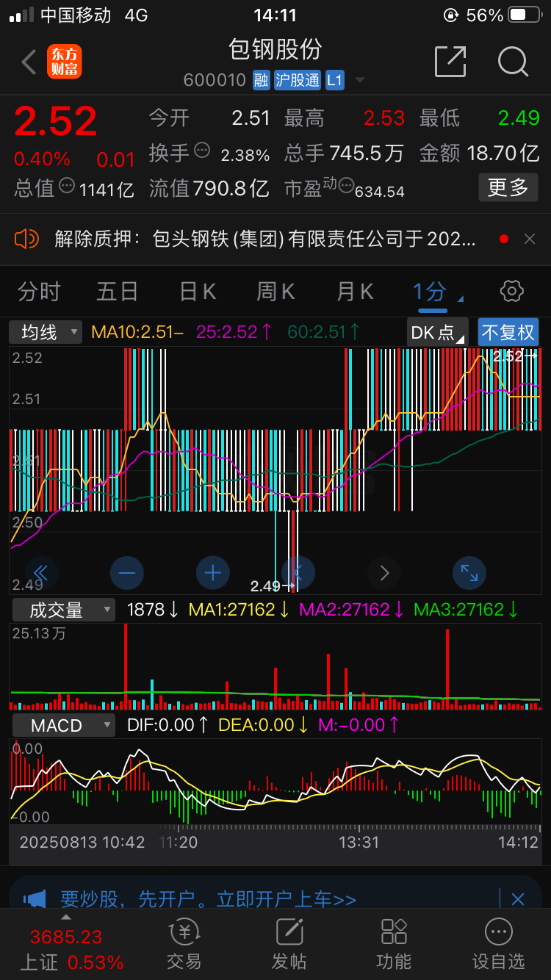Screen dimensions: 551x980
Task: Expand the 上证 index bar arrow
Action: pyautogui.click(x=65, y=918)
